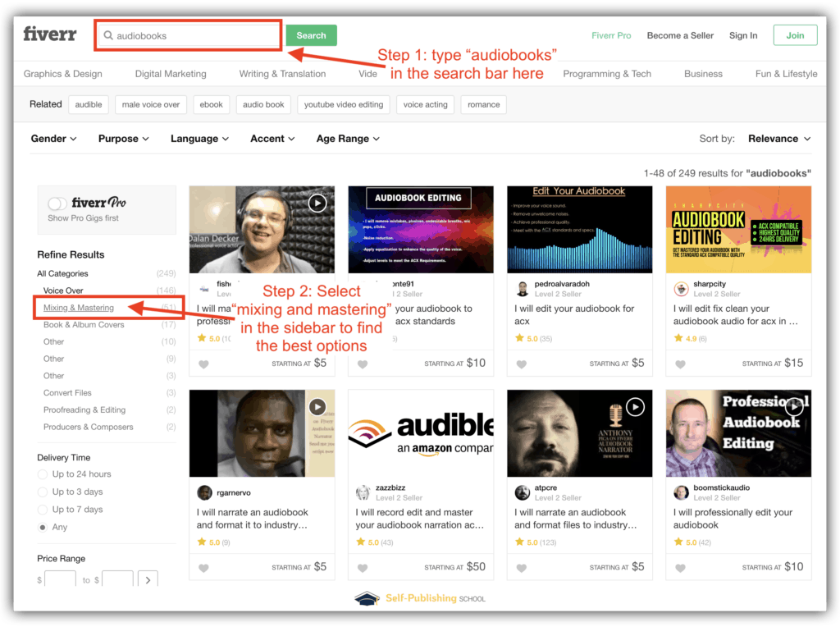Select related tag 'audio book'
This screenshot has width=840, height=636.
pos(263,104)
